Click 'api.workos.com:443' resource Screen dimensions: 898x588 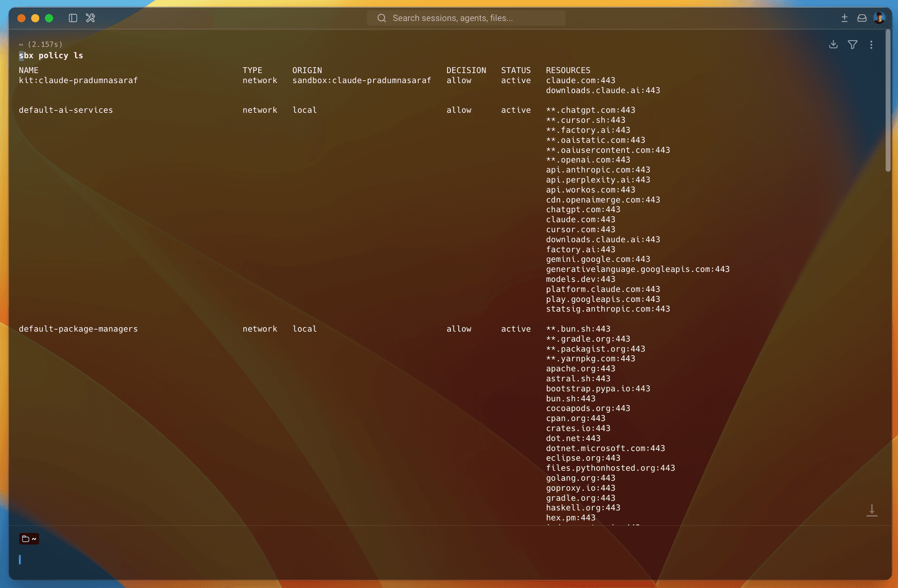pyautogui.click(x=590, y=190)
